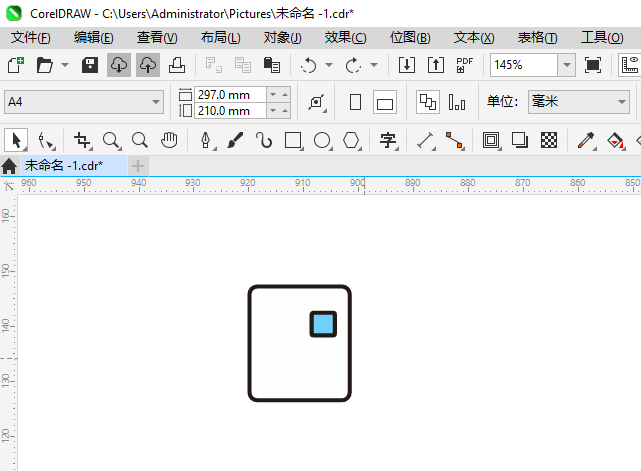Select the Zoom tool
Image resolution: width=641 pixels, height=471 pixels.
click(x=111, y=141)
